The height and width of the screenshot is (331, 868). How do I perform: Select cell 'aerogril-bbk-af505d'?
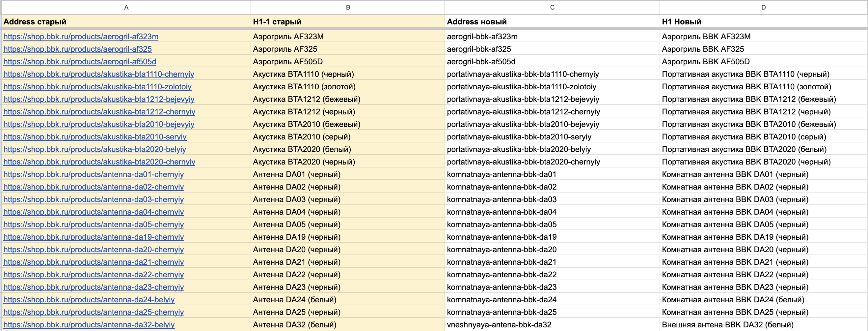[x=552, y=61]
